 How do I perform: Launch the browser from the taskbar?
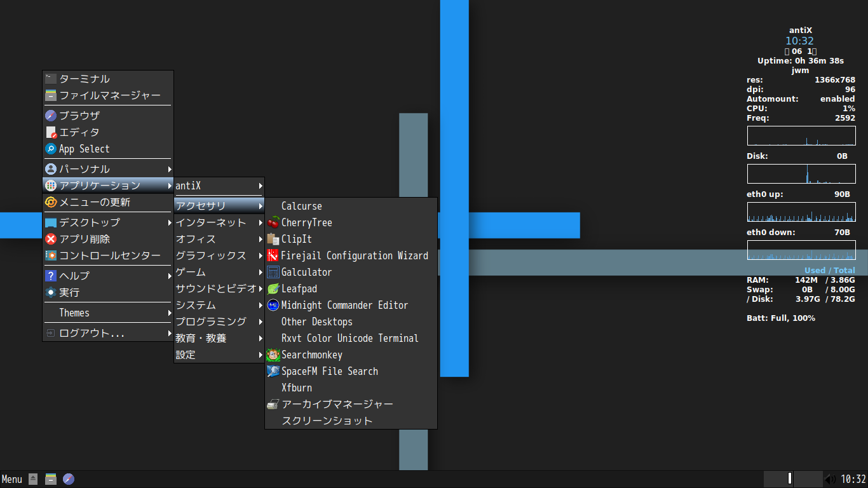[69, 479]
